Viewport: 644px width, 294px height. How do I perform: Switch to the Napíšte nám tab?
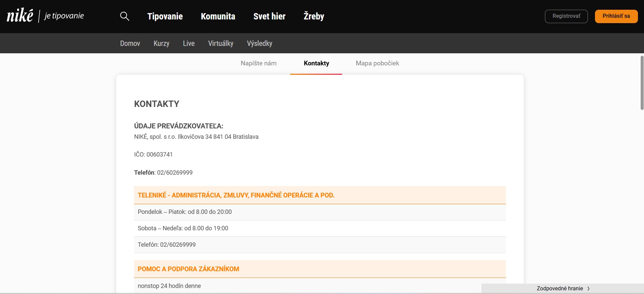259,63
